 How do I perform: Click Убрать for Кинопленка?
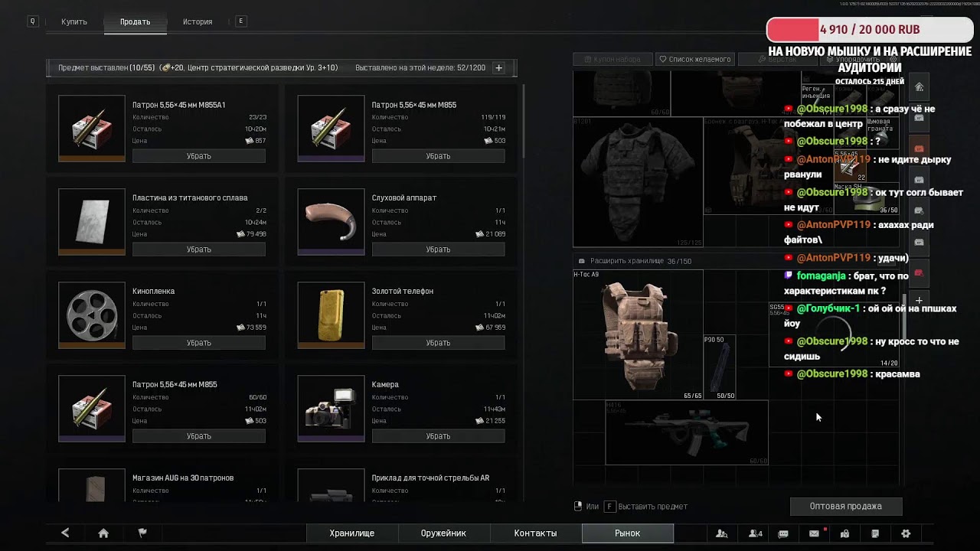click(199, 343)
